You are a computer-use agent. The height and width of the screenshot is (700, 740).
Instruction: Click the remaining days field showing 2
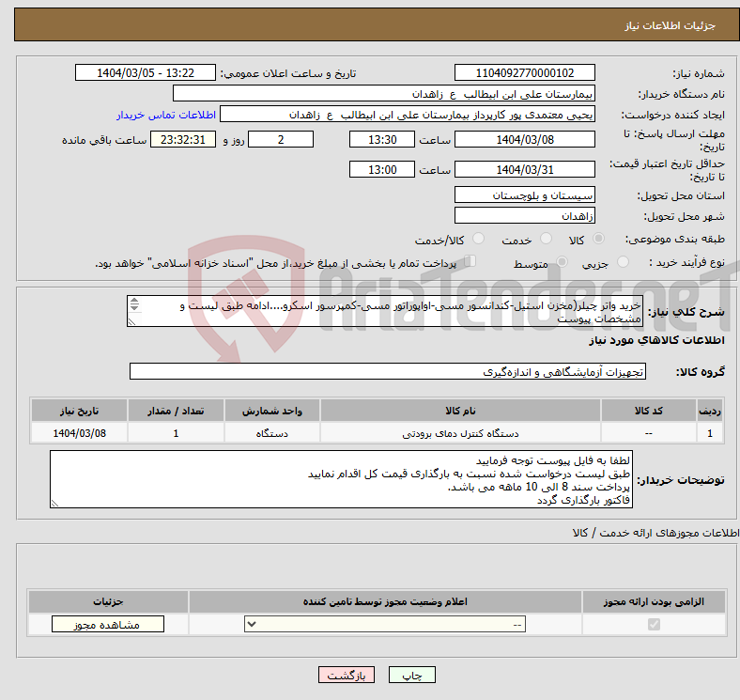click(281, 140)
